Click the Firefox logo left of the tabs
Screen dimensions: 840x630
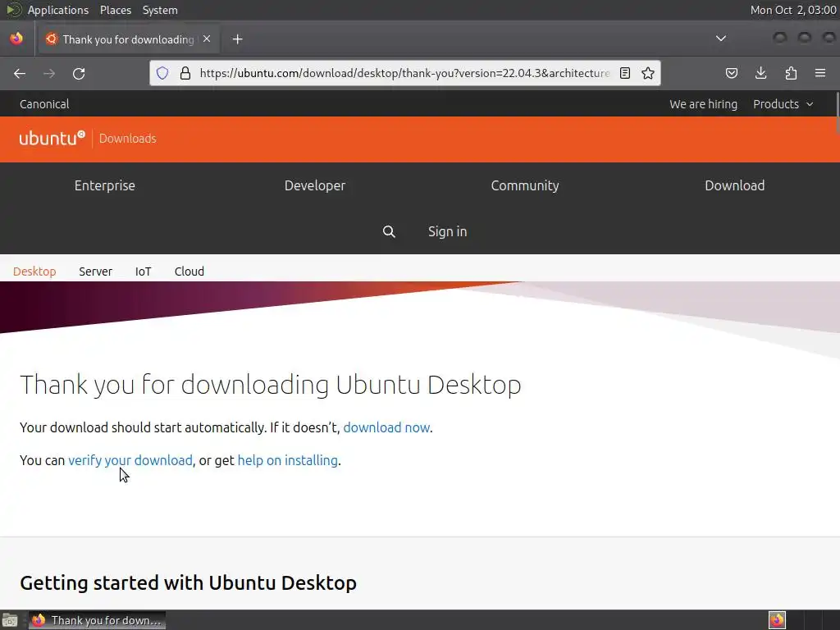pos(16,39)
